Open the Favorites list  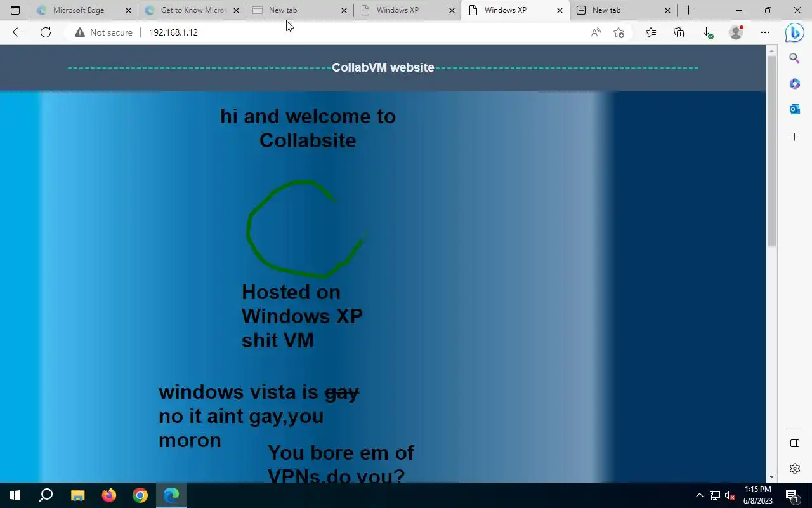(x=651, y=32)
